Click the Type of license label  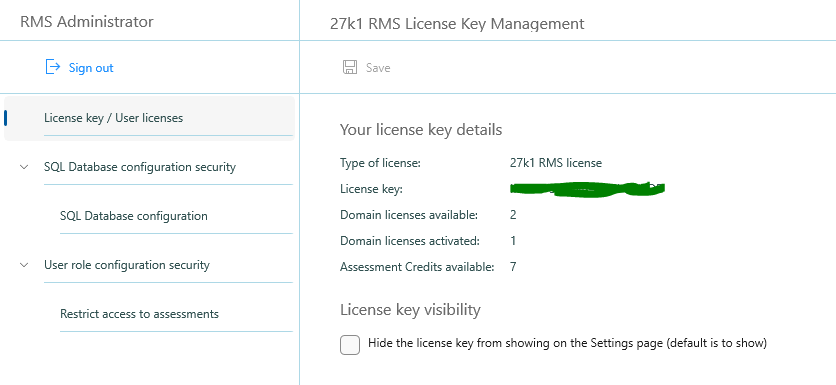381,163
